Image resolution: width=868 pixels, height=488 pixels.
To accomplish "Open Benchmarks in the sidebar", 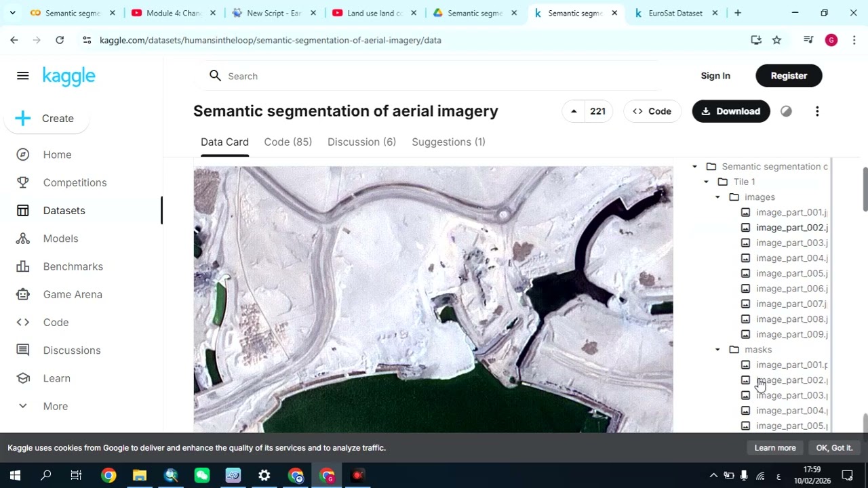I will (73, 266).
